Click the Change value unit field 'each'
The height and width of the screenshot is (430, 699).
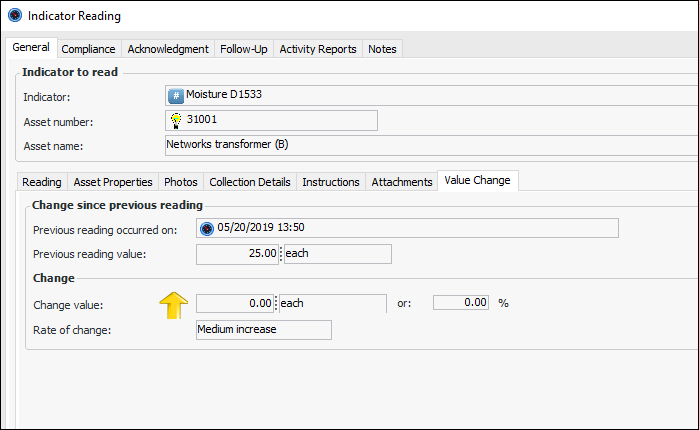click(x=333, y=304)
